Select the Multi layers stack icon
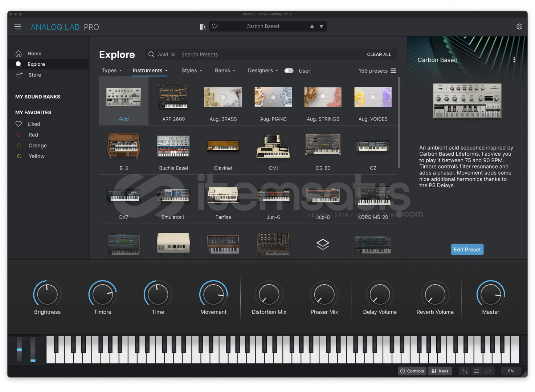535x392 pixels. point(323,244)
